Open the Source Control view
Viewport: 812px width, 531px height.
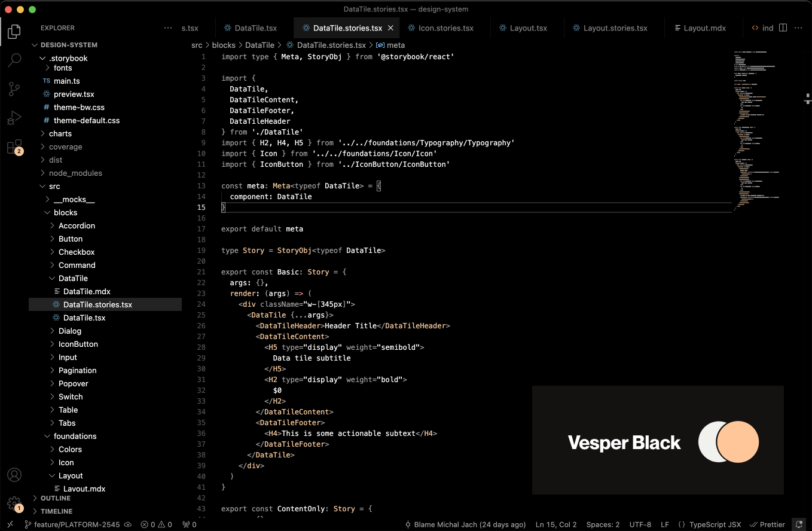pos(14,89)
